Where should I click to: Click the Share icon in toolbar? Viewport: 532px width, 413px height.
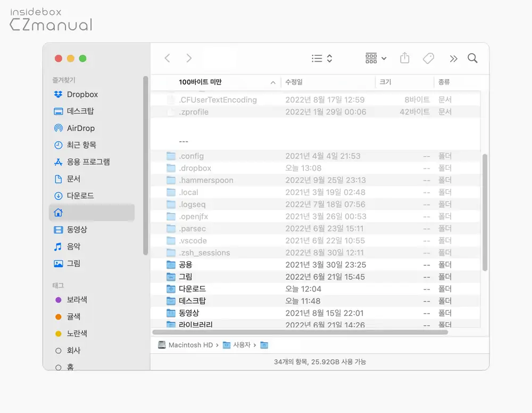pyautogui.click(x=405, y=58)
